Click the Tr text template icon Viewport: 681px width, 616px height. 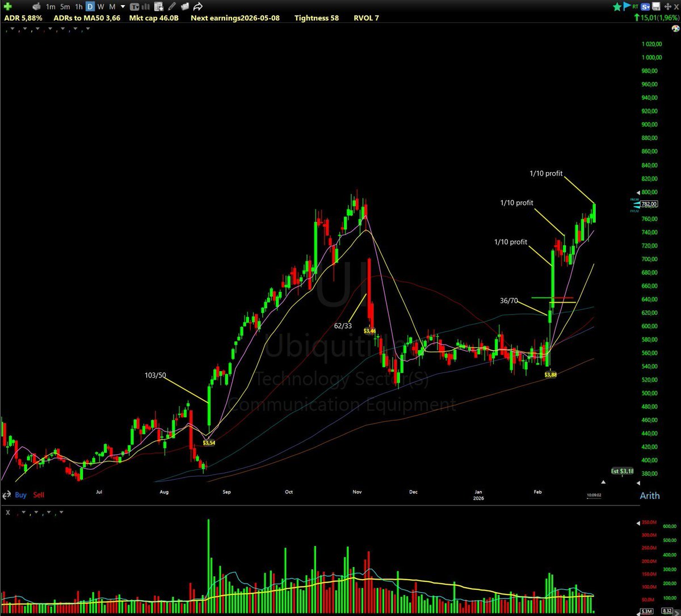click(x=134, y=7)
